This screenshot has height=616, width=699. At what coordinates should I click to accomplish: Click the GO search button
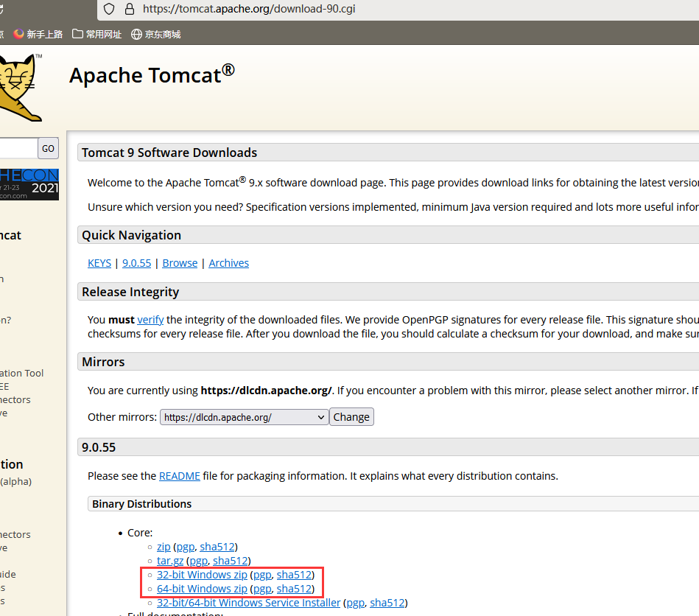click(48, 149)
